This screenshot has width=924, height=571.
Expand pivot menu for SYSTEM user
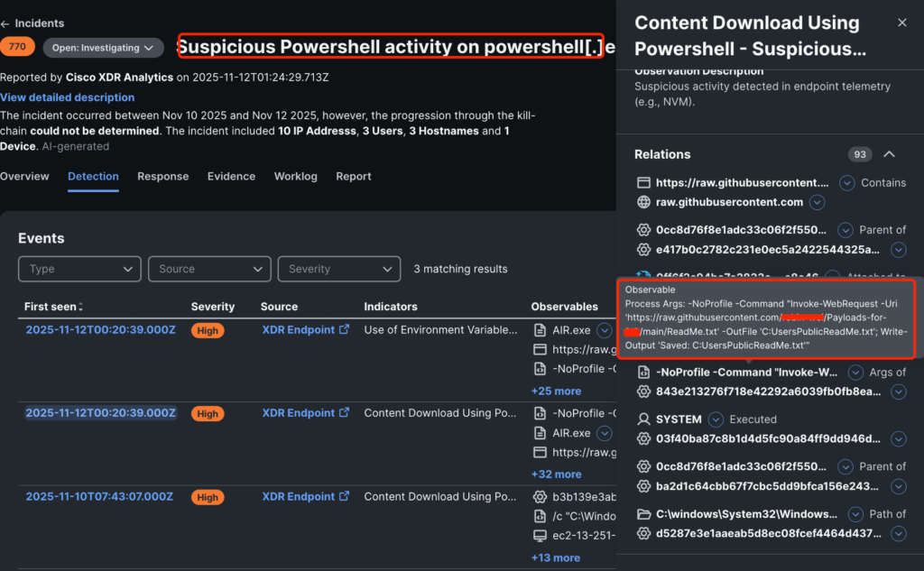pos(716,419)
